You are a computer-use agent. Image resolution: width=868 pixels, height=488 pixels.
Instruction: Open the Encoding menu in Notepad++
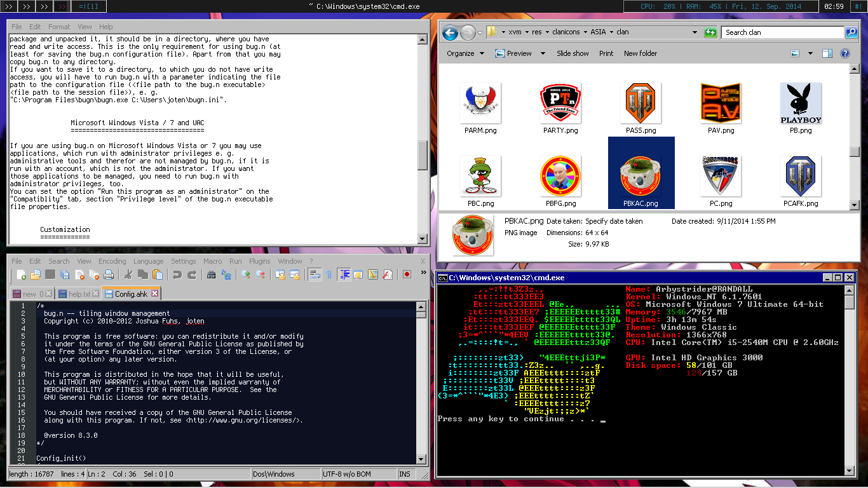click(112, 261)
